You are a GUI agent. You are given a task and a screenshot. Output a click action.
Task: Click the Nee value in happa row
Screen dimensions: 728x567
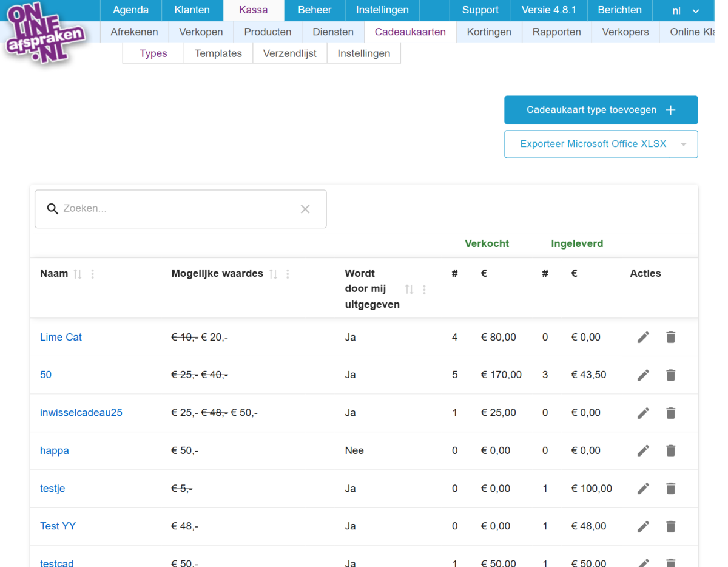354,450
